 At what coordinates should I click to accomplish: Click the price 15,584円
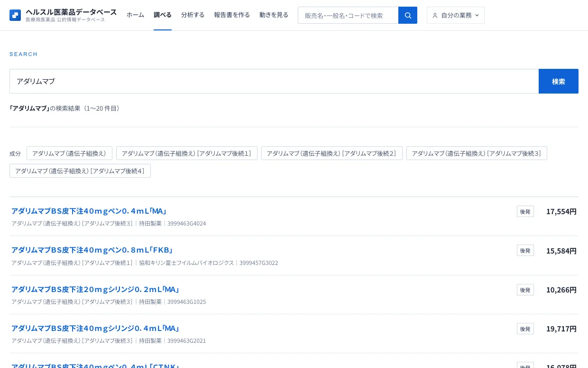(x=561, y=251)
